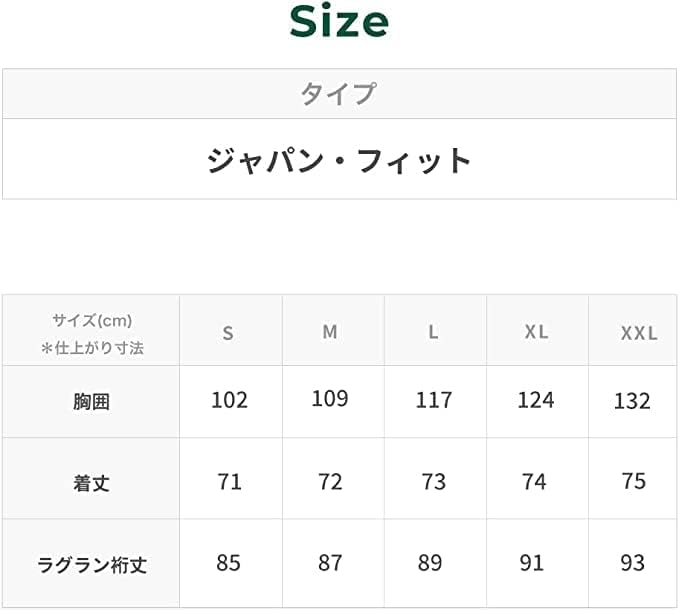679x610 pixels.
Task: Select the S size column header
Action: (x=228, y=333)
